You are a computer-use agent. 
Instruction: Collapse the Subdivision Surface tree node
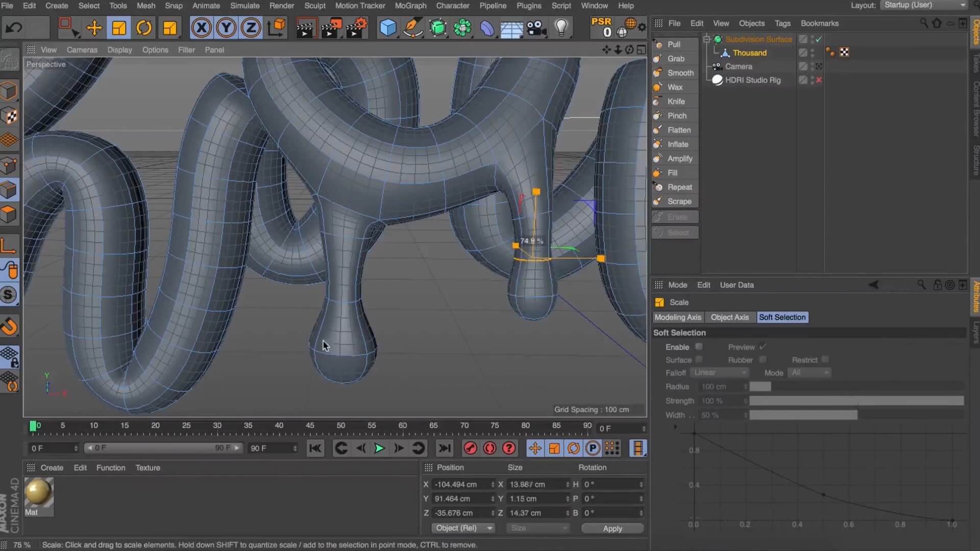[707, 39]
